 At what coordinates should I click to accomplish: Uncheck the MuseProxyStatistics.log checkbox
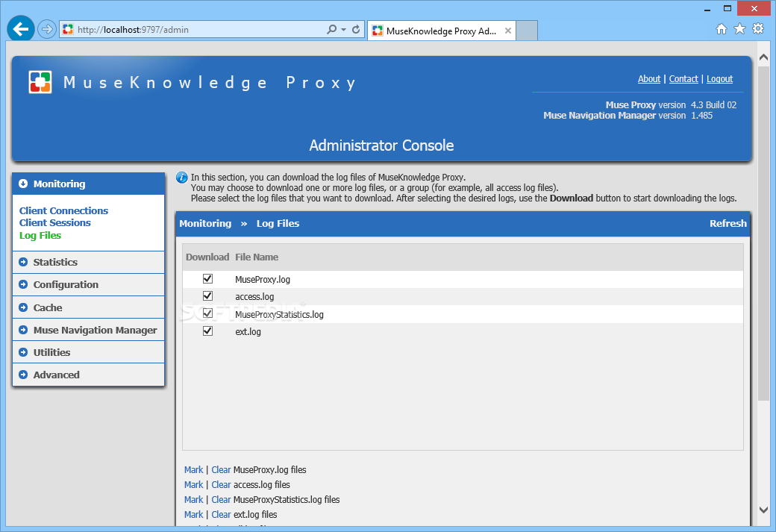pos(208,313)
